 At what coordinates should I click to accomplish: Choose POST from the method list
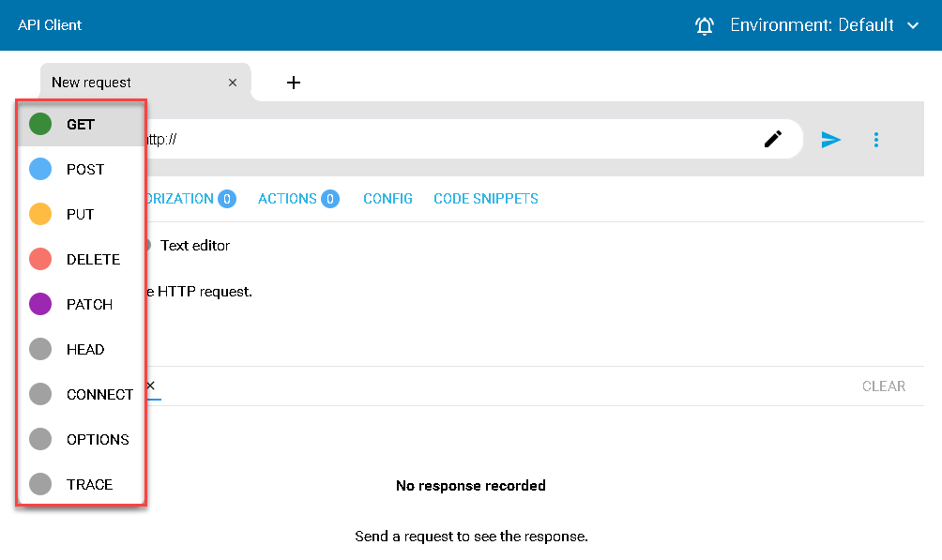pyautogui.click(x=81, y=169)
